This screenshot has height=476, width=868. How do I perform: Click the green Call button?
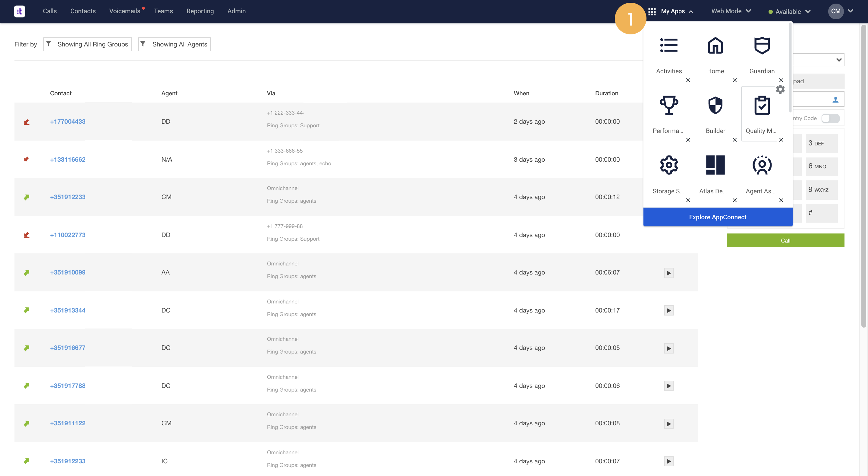point(785,240)
